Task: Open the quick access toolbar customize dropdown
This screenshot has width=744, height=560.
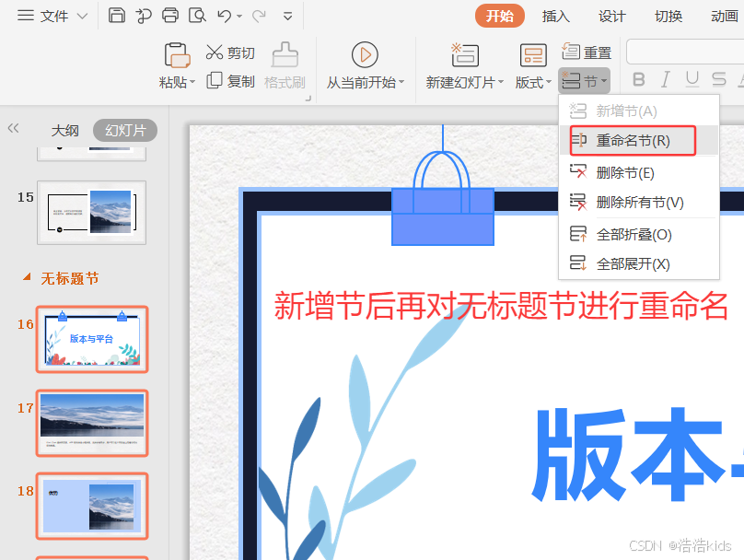Action: click(x=287, y=17)
